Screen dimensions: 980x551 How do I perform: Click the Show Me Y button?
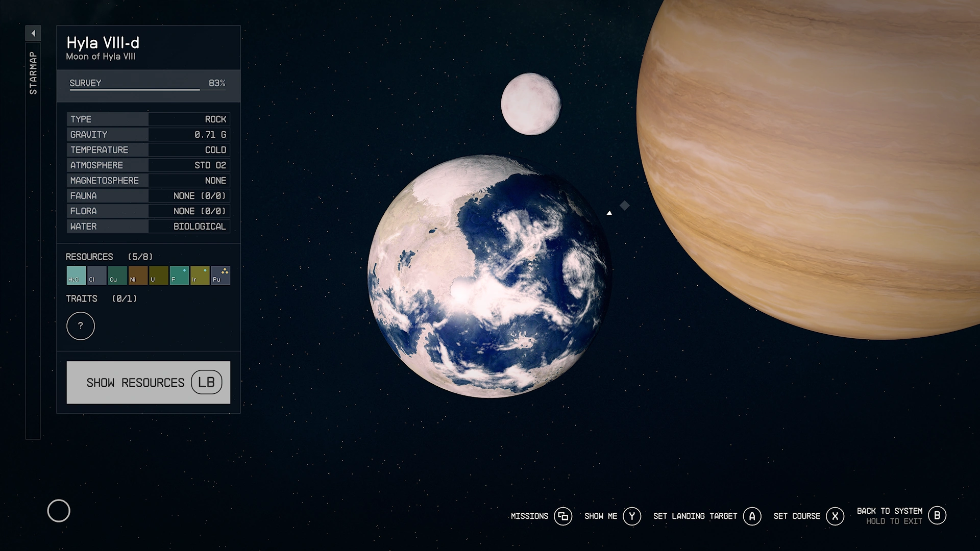(x=631, y=516)
